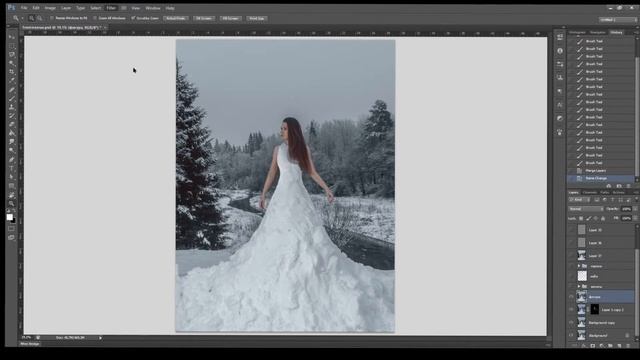Delete current history state
The height and width of the screenshot is (360, 640).
tap(629, 186)
